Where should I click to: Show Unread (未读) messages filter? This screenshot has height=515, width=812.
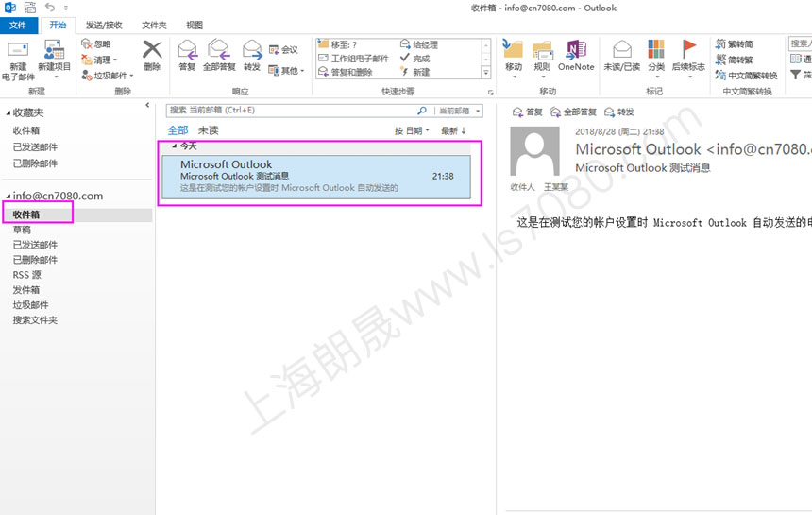(208, 130)
